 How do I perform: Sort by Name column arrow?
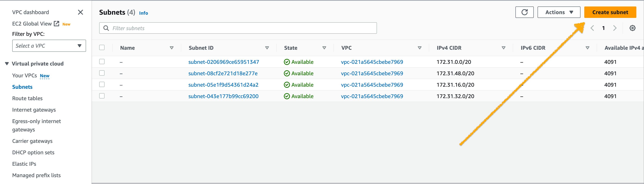pyautogui.click(x=171, y=48)
